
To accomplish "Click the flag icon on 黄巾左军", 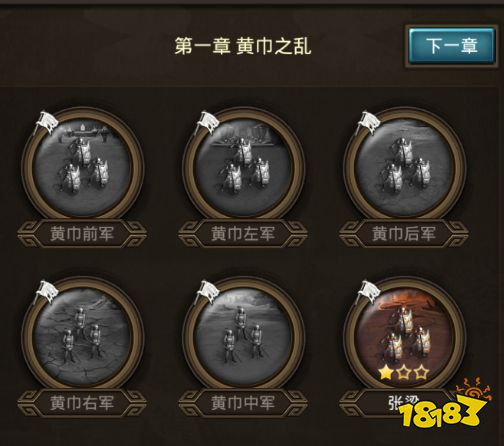I will (207, 122).
